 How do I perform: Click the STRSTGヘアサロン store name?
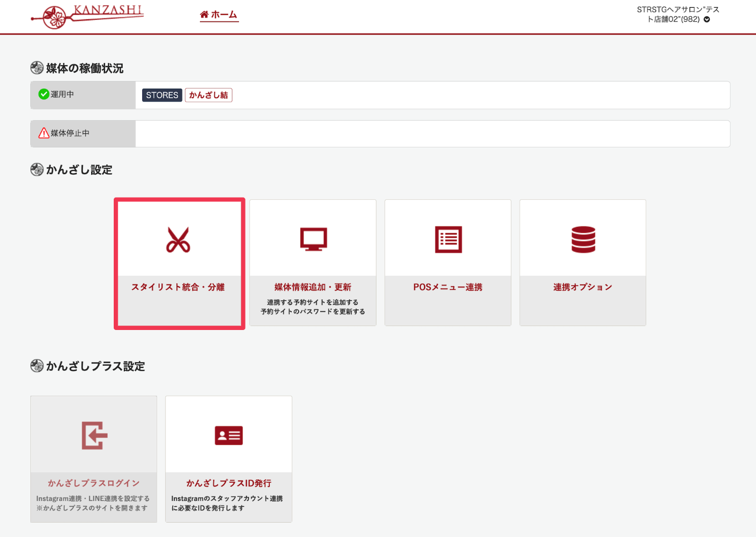point(678,14)
